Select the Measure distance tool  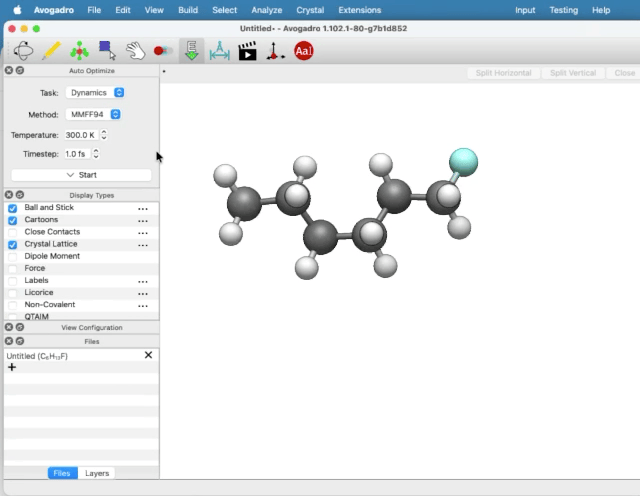click(x=219, y=49)
